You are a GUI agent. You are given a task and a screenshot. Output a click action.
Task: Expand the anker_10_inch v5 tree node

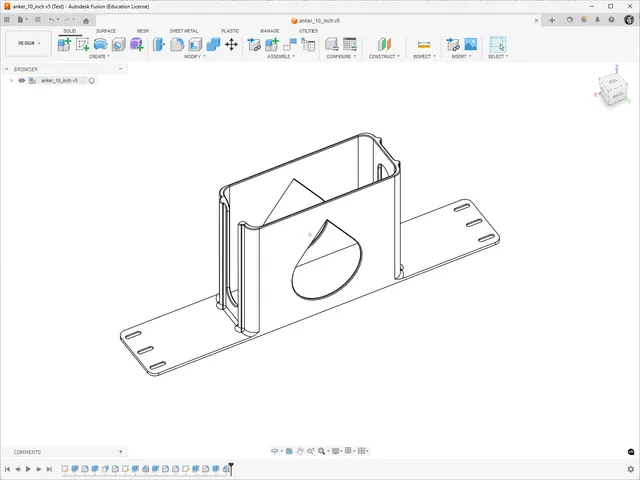click(11, 80)
